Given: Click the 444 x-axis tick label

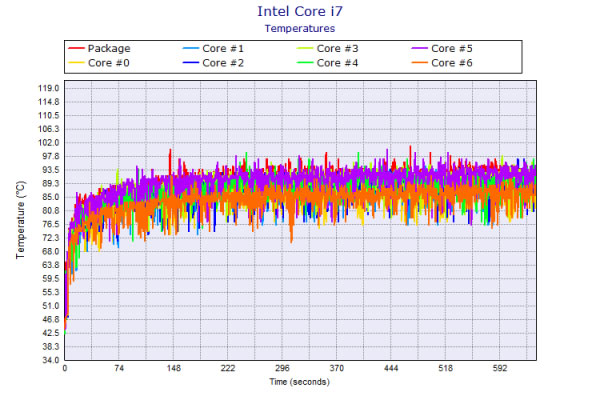Looking at the screenshot, I should tap(391, 368).
